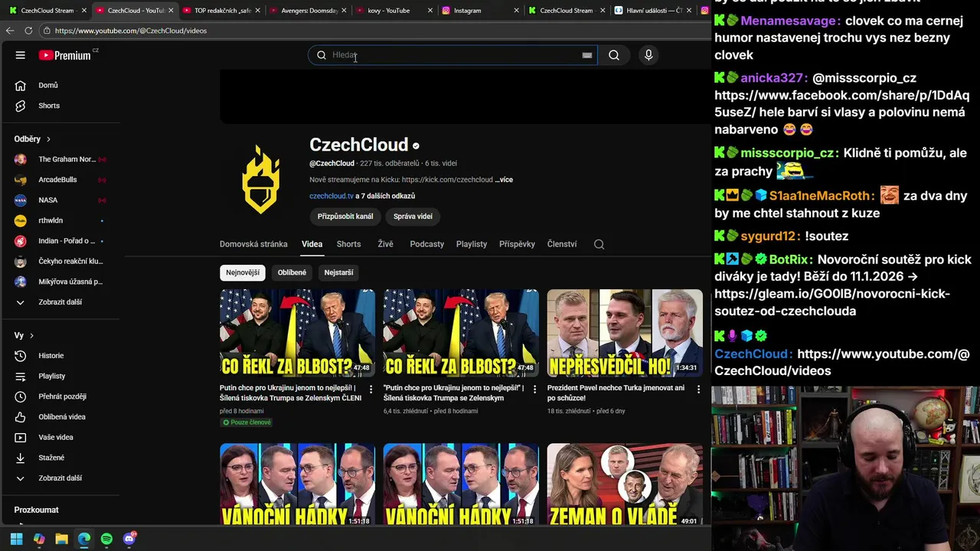Switch to Instagram browser tab
This screenshot has width=980, height=551.
click(x=481, y=11)
